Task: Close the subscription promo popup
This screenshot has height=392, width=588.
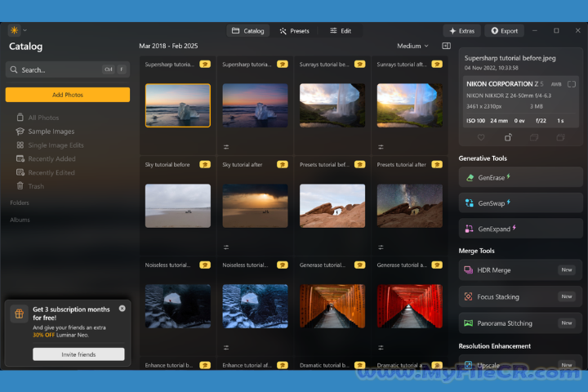Action: point(122,309)
